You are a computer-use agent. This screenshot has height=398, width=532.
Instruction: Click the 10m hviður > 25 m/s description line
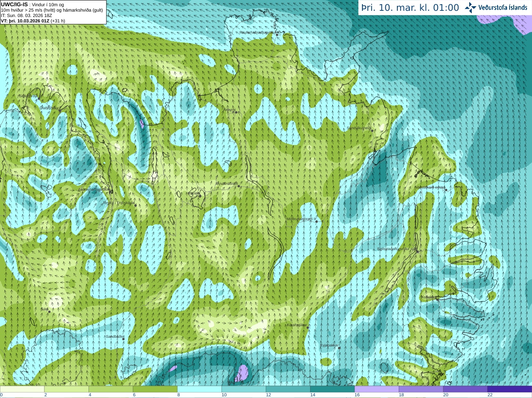52,10
